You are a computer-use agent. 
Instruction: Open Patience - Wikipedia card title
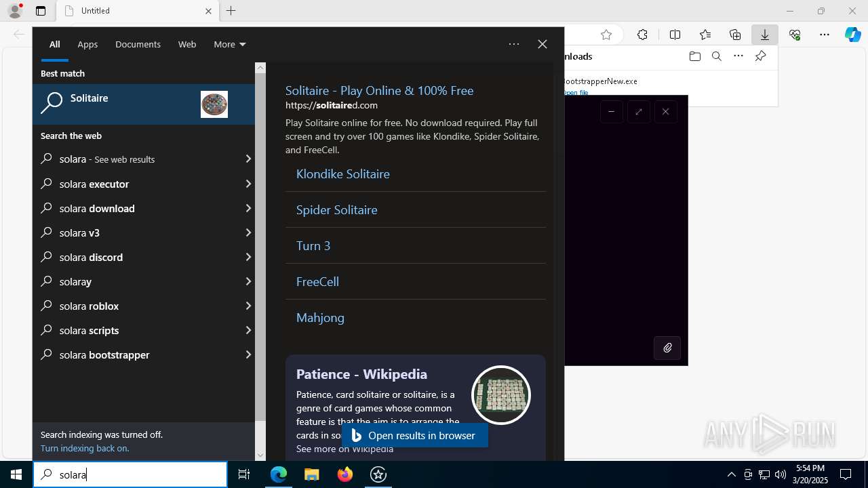click(x=361, y=374)
